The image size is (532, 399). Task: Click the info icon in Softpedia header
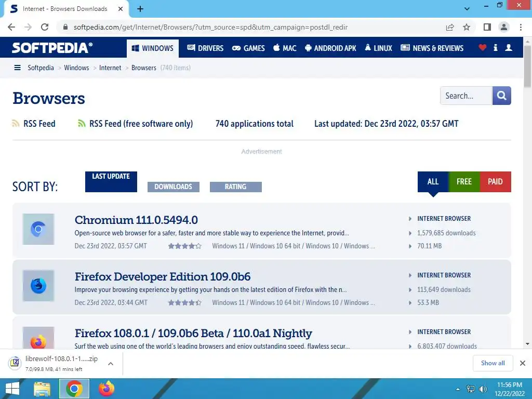pos(495,47)
